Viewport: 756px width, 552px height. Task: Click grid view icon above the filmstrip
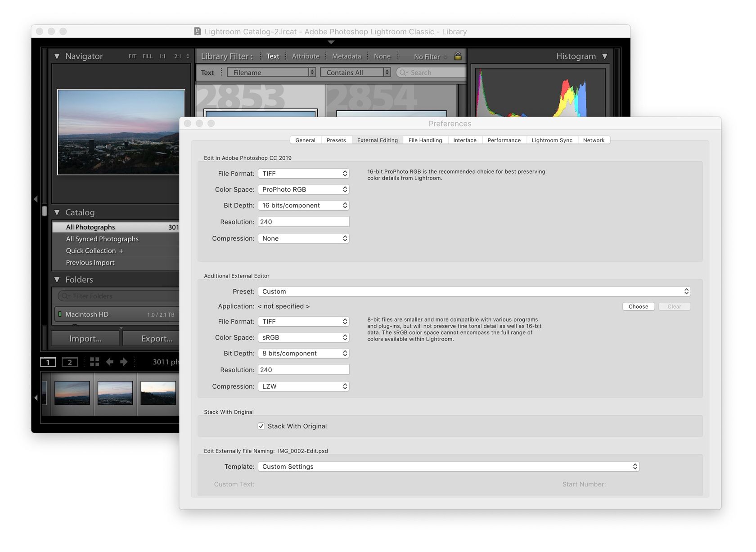tap(94, 362)
